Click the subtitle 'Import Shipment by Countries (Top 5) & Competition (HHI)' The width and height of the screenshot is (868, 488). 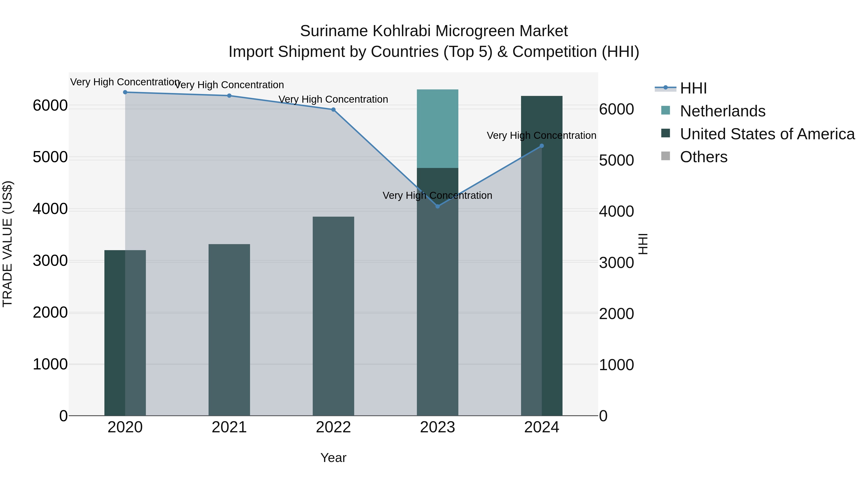434,52
